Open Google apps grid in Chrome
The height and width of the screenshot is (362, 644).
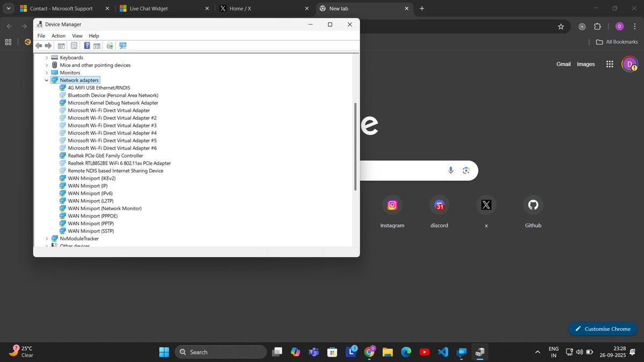click(610, 64)
